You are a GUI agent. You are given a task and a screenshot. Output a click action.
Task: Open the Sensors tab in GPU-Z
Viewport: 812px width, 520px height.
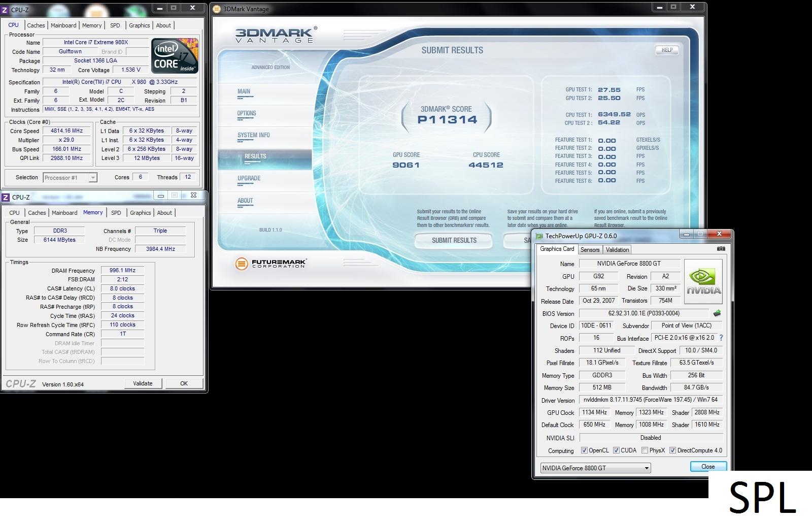coord(590,250)
